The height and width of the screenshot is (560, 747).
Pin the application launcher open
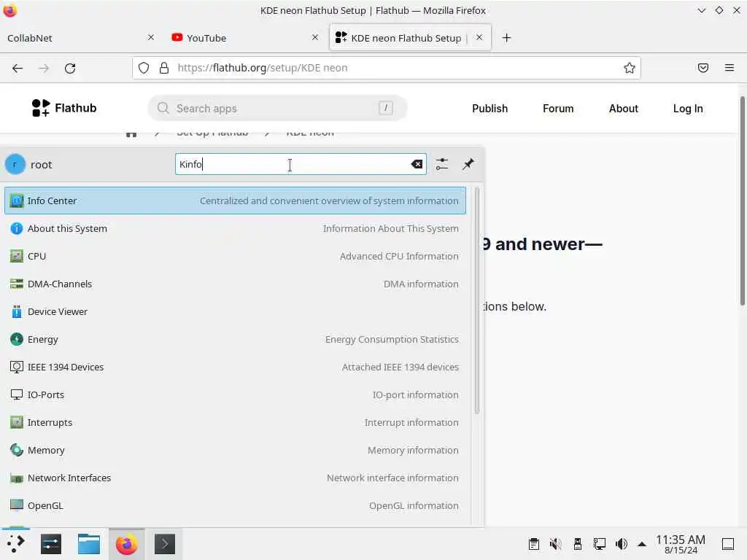pos(468,164)
